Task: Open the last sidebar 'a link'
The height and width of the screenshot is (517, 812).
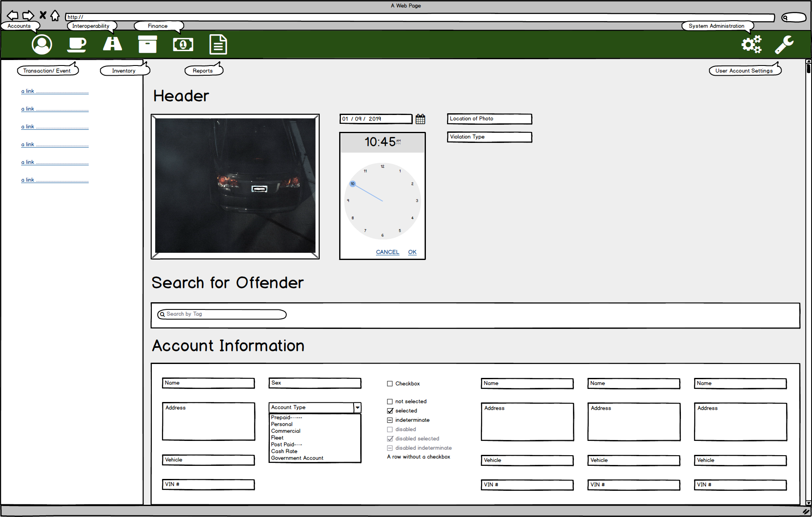Action: 55,180
